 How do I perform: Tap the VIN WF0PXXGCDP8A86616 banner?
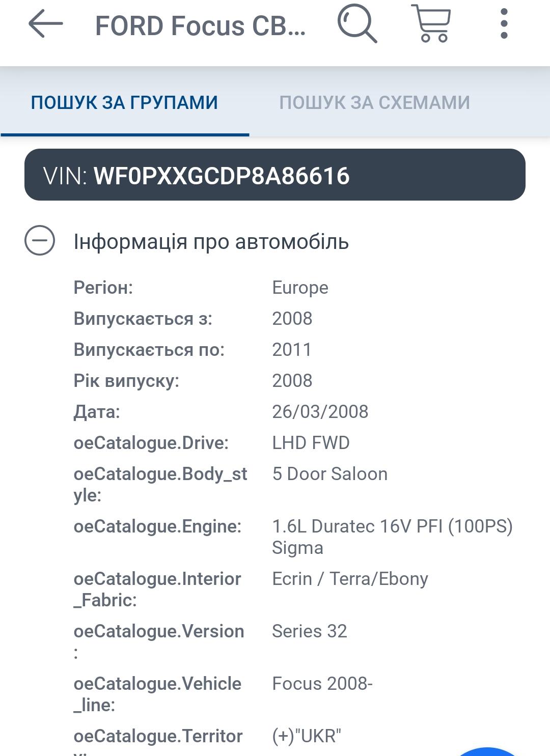point(275,175)
